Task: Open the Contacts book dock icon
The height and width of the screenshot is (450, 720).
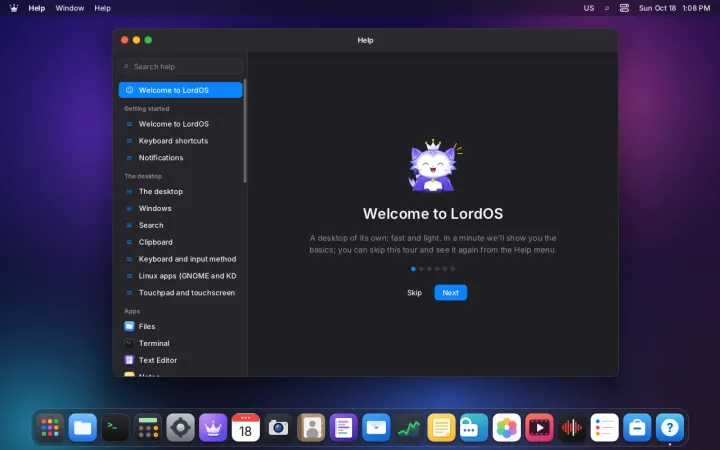Action: coord(311,428)
